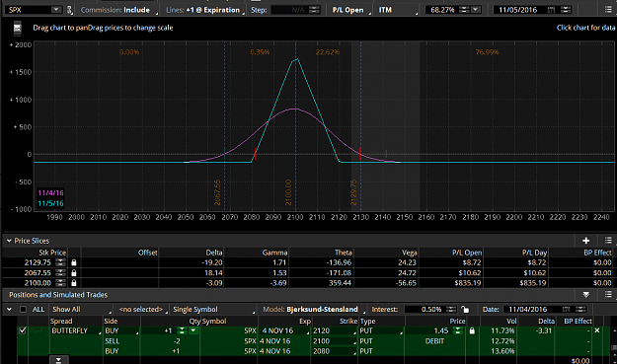Image resolution: width=617 pixels, height=364 pixels.
Task: Adjust the +1 quantity stepper
Action: tap(182, 330)
